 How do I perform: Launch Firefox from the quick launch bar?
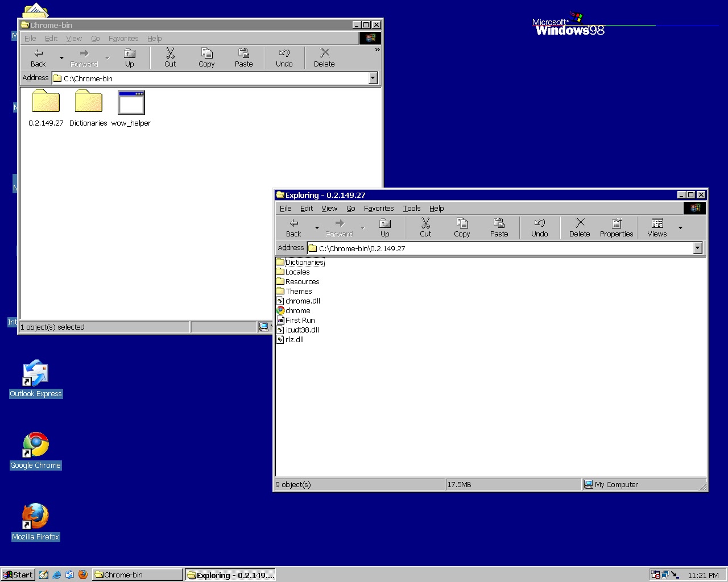(83, 575)
